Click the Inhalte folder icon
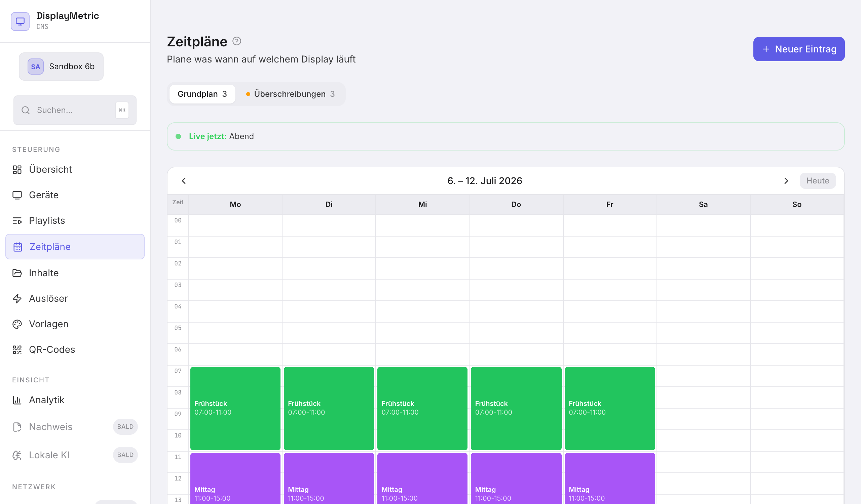The image size is (861, 504). (17, 273)
